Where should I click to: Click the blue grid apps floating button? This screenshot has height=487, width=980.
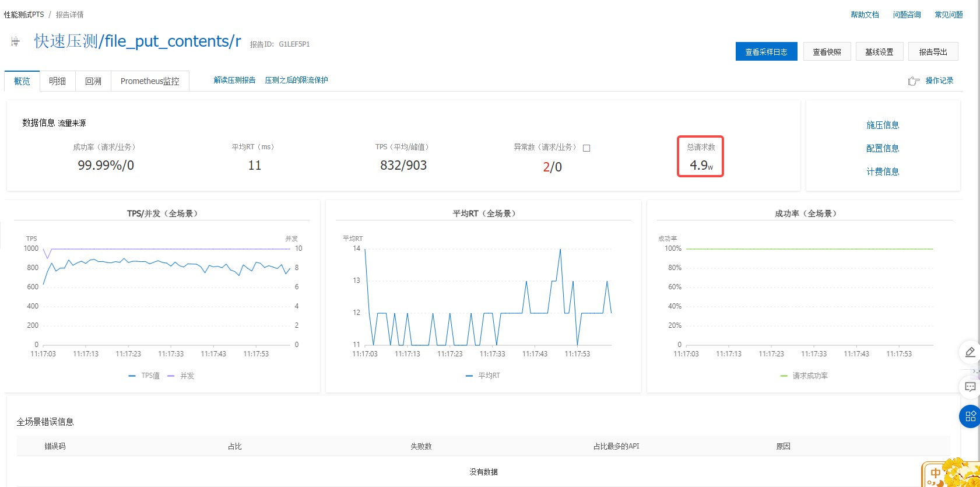point(970,416)
